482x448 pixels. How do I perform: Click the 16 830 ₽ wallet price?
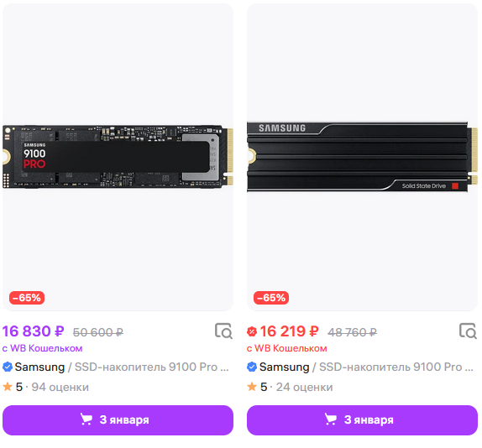[x=34, y=331]
